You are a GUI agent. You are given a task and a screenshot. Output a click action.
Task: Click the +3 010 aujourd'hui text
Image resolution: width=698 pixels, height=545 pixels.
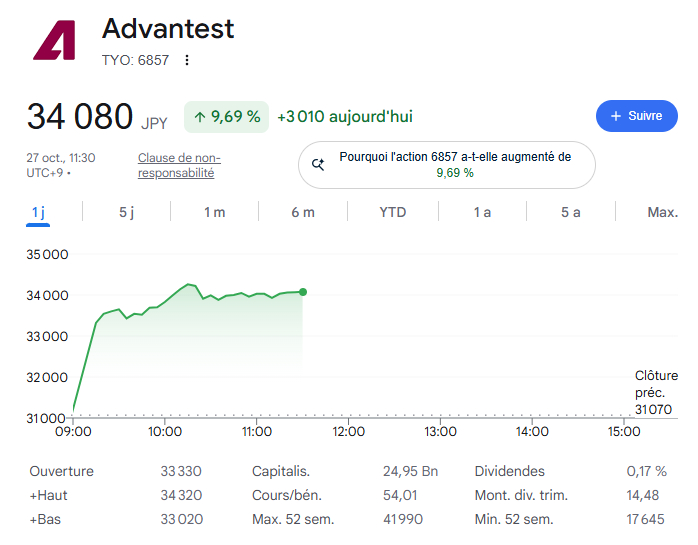pyautogui.click(x=345, y=117)
